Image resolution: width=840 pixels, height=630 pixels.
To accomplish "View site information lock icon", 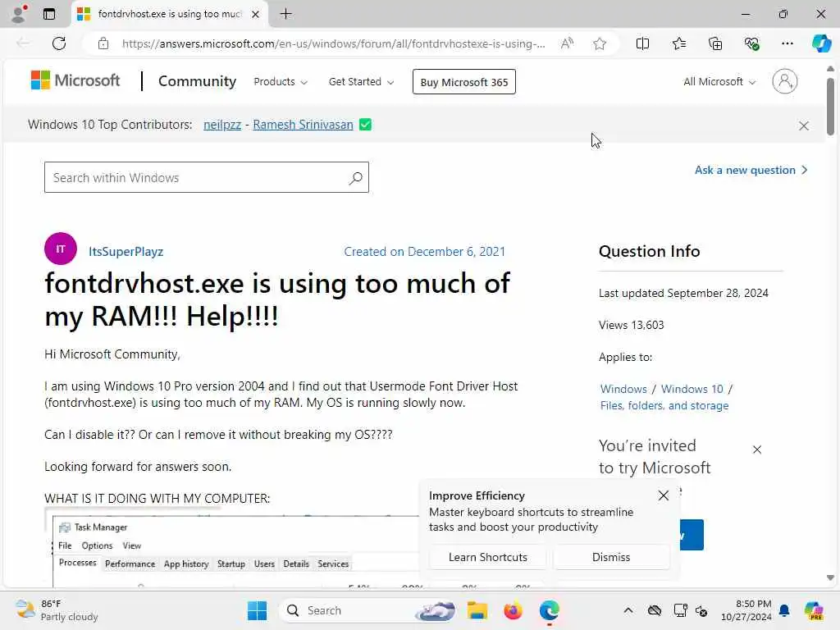I will pyautogui.click(x=103, y=44).
